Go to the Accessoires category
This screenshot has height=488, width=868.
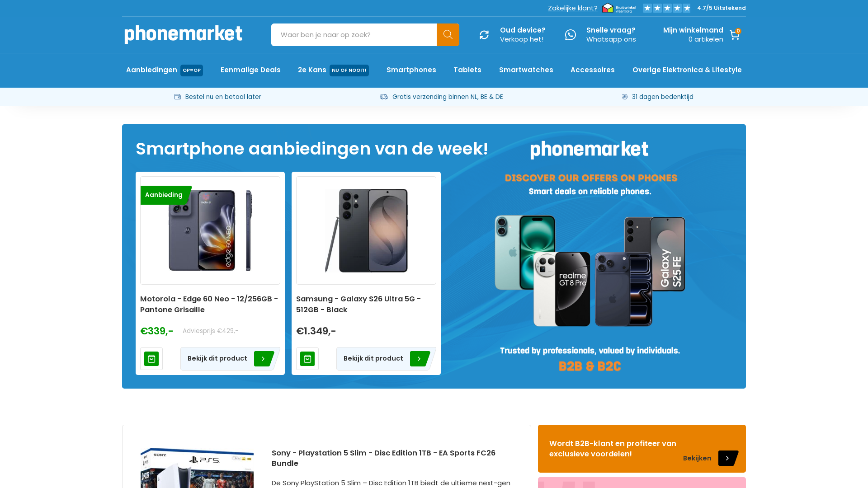pos(592,70)
